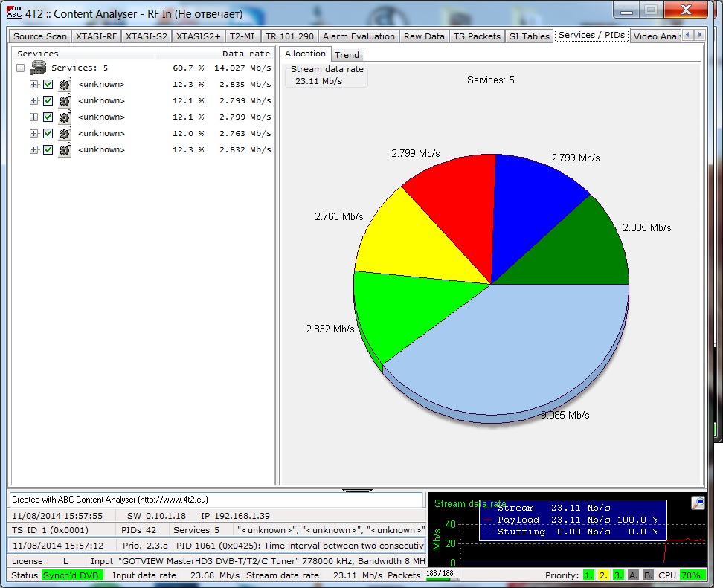Select the Services / PIDs tab
This screenshot has height=588, width=723.
(x=591, y=35)
